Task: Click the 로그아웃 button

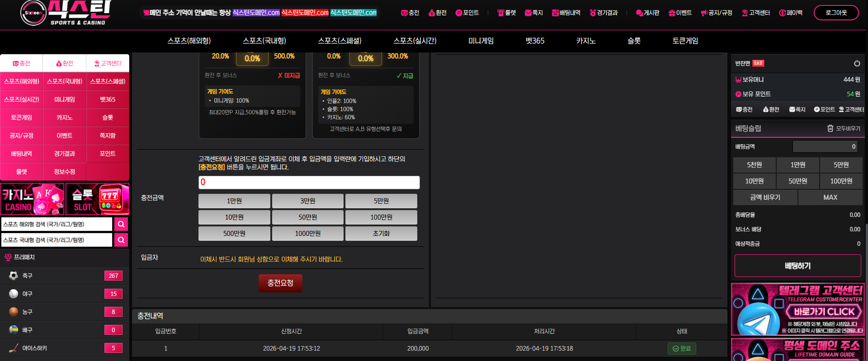Action: (836, 13)
